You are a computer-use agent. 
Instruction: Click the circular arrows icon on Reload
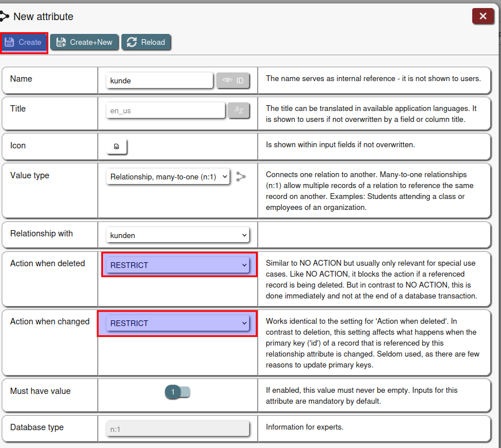pos(132,43)
